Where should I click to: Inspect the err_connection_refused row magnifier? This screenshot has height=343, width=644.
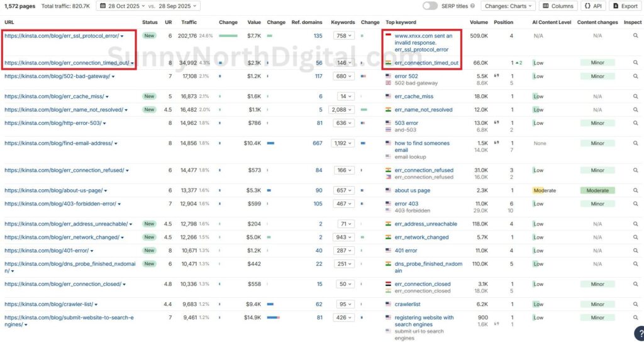pos(635,170)
